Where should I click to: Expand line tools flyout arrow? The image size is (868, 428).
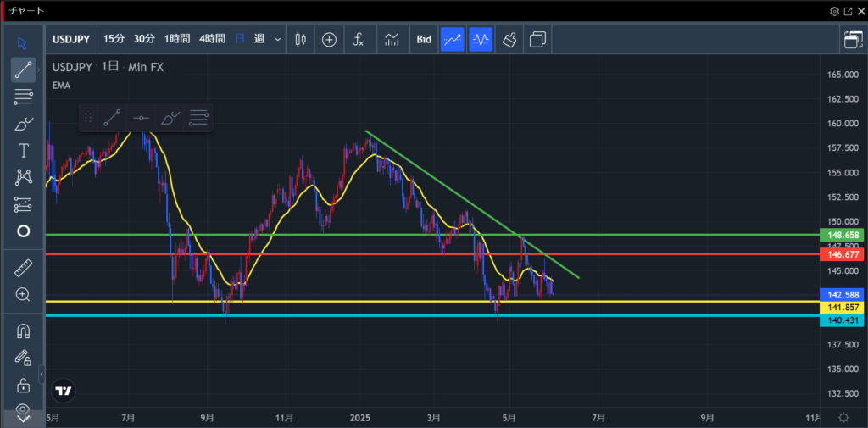point(39,70)
